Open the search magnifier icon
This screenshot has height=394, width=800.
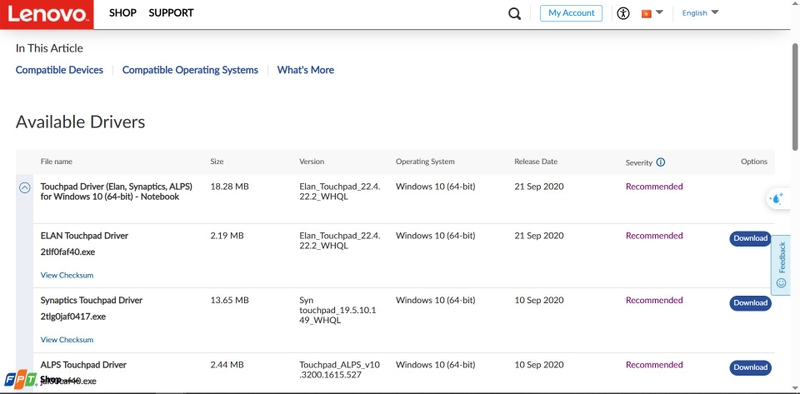coord(514,13)
